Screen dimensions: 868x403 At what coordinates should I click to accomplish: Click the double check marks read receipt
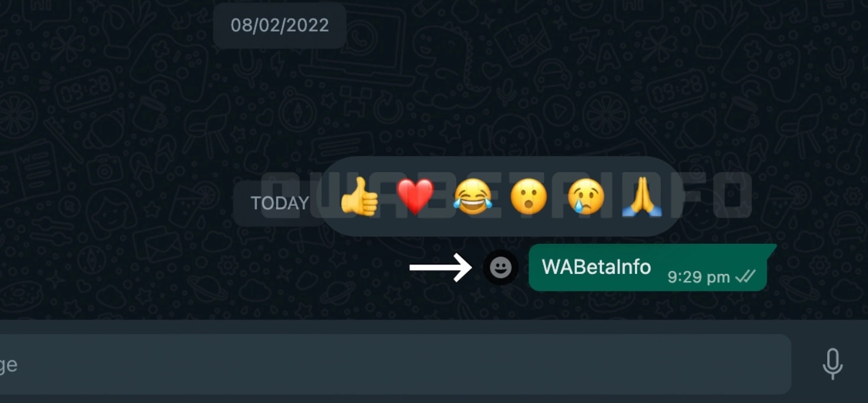click(x=746, y=276)
